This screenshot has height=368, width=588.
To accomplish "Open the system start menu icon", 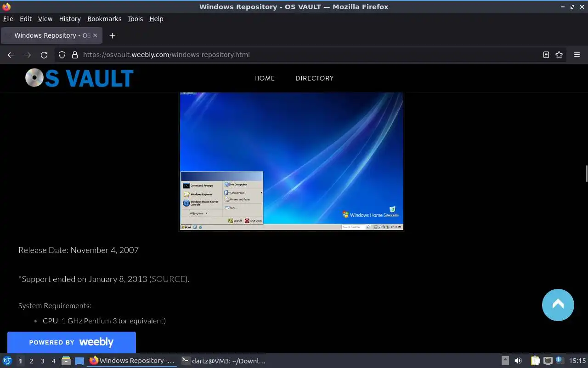I will (x=7, y=361).
